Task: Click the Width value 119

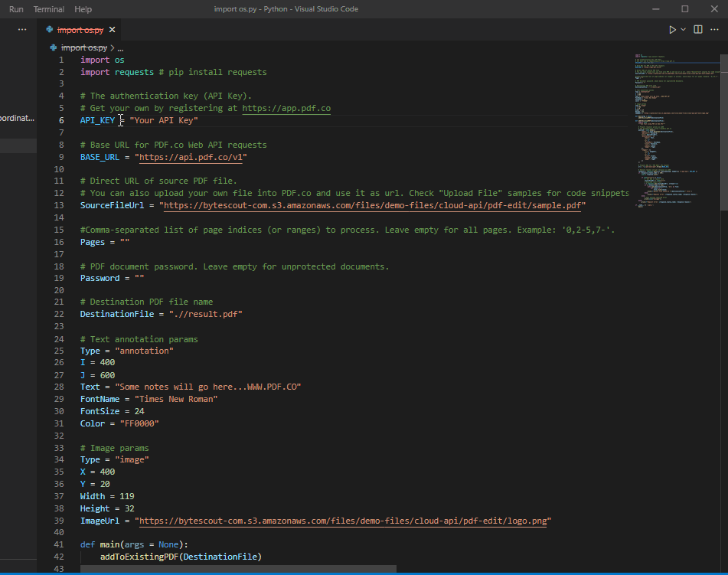Action: (x=127, y=496)
